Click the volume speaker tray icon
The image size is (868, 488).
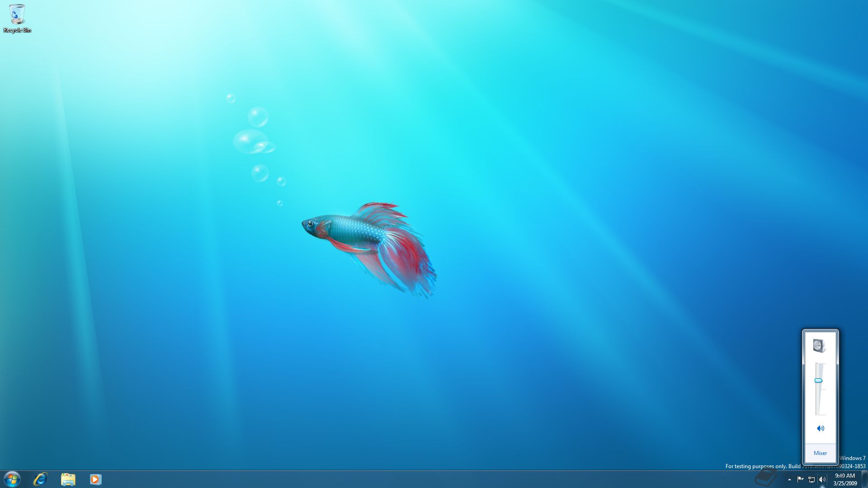pyautogui.click(x=822, y=479)
